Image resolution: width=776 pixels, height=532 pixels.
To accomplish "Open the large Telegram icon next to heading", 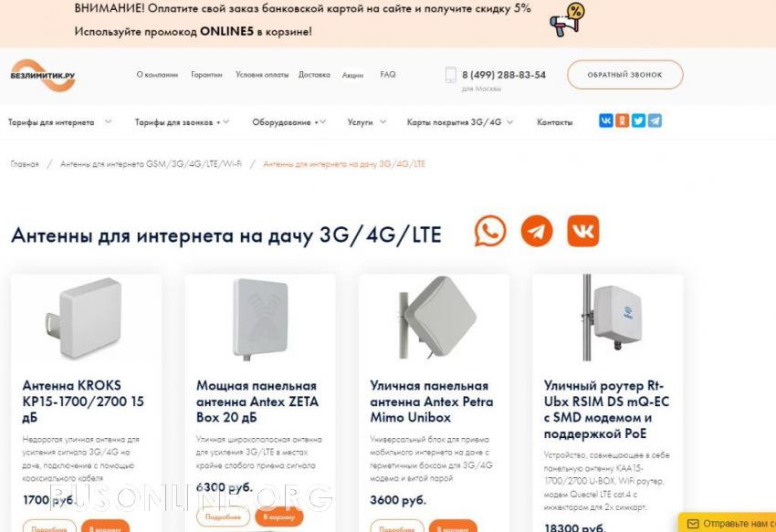I will pos(537,231).
